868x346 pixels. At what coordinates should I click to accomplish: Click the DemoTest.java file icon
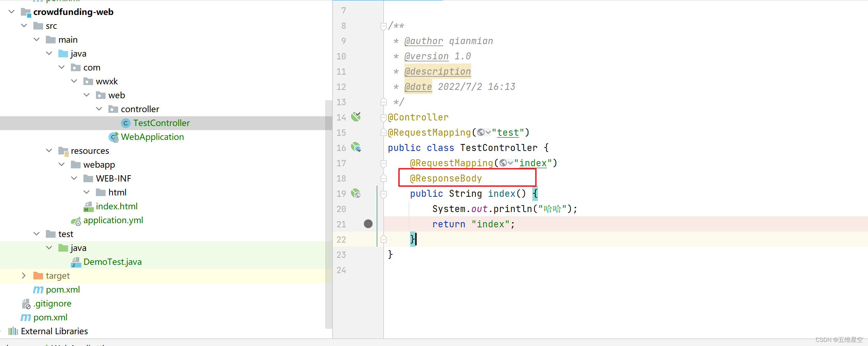coord(76,262)
